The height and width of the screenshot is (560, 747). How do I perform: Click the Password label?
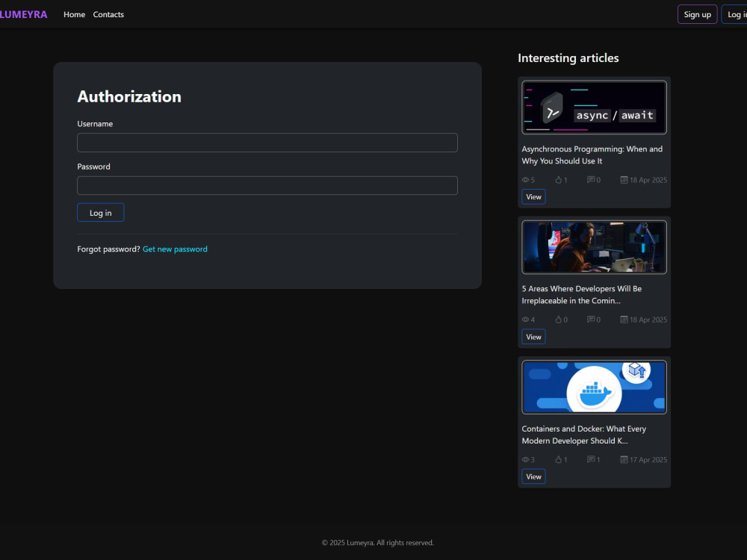(x=93, y=167)
